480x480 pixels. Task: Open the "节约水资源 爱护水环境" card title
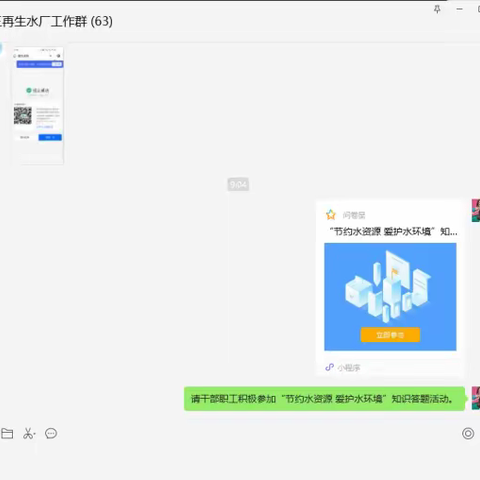[x=393, y=231]
